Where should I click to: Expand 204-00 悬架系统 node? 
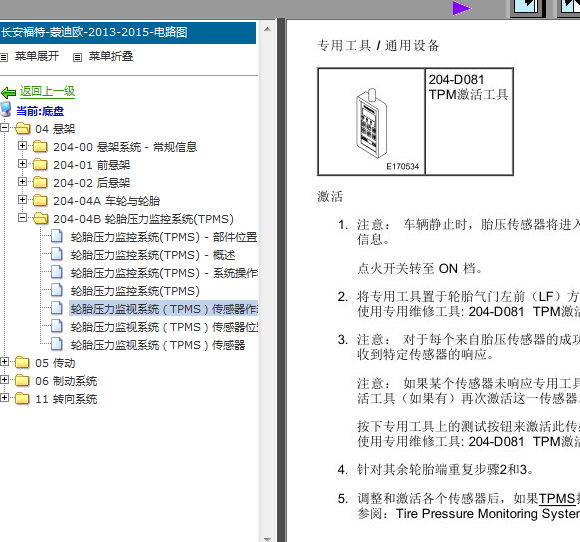pos(22,146)
